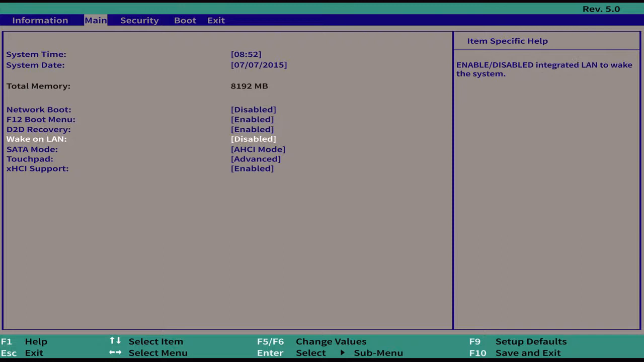This screenshot has width=644, height=362.
Task: Change the Touchpad Advanced value
Action: point(256,159)
